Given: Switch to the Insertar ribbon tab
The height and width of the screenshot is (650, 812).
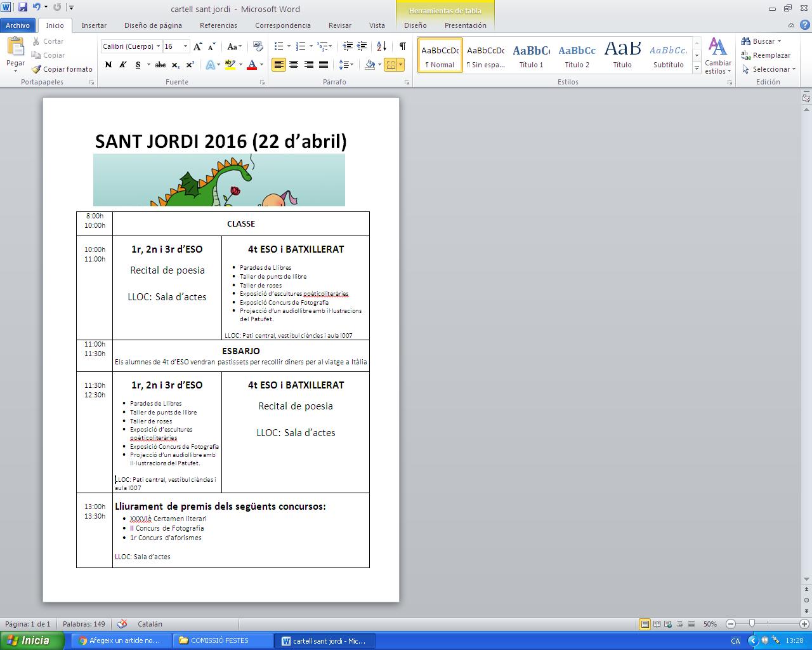Looking at the screenshot, I should click(94, 25).
